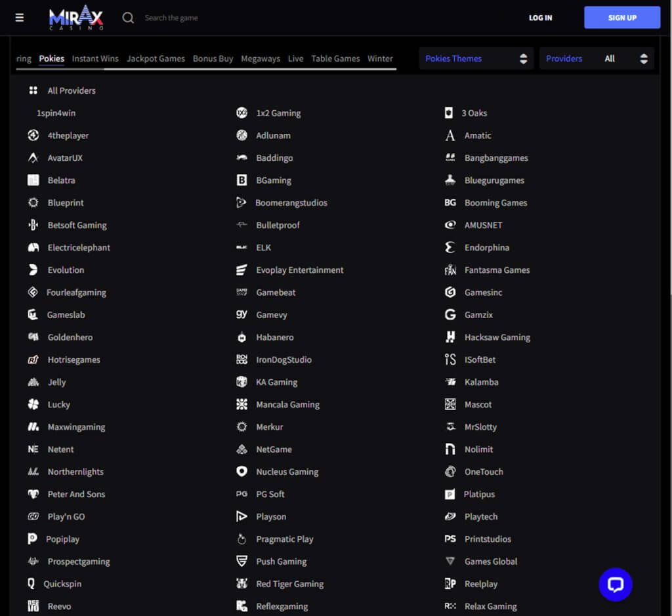Open the hamburger menu
The width and height of the screenshot is (672, 616).
coord(19,18)
